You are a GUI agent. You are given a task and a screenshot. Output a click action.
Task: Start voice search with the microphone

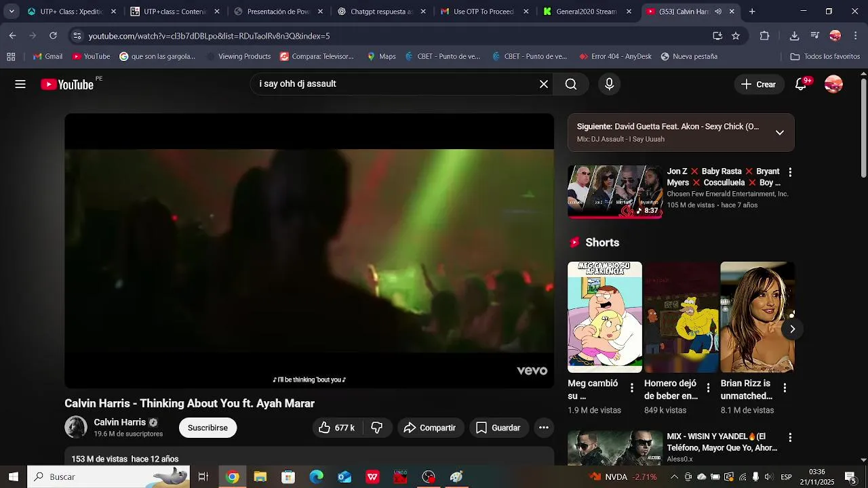click(609, 84)
